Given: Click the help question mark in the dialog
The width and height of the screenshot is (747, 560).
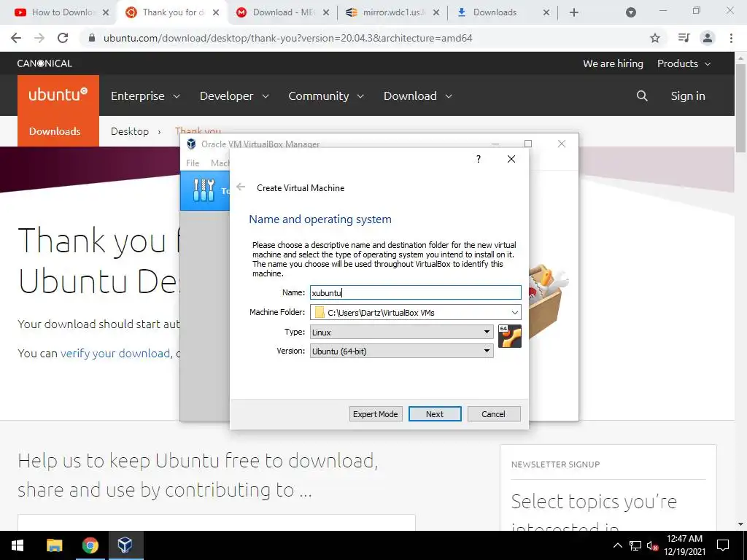Looking at the screenshot, I should click(x=479, y=159).
